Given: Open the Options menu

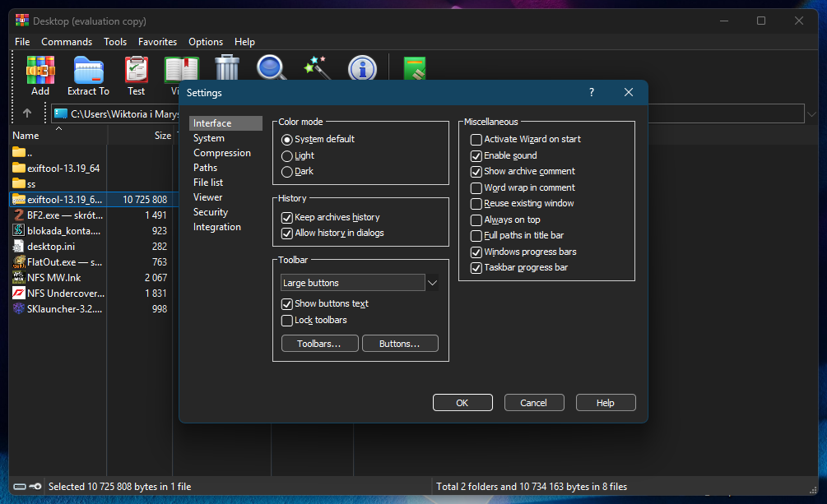Looking at the screenshot, I should pos(206,42).
